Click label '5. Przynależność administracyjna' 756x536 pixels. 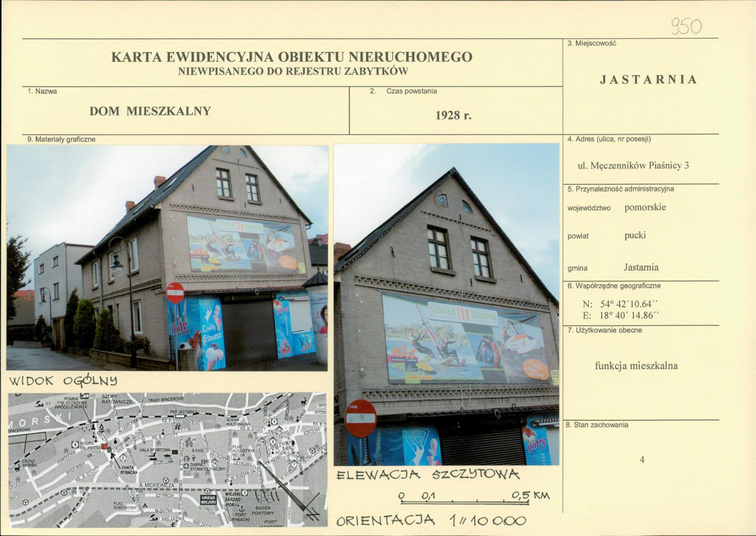(620, 189)
